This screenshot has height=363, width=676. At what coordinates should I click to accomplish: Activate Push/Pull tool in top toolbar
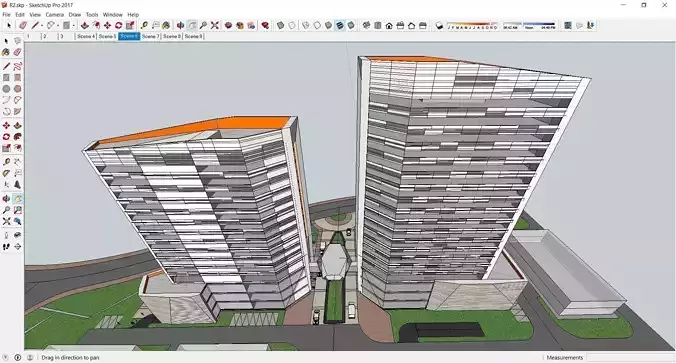(84, 25)
